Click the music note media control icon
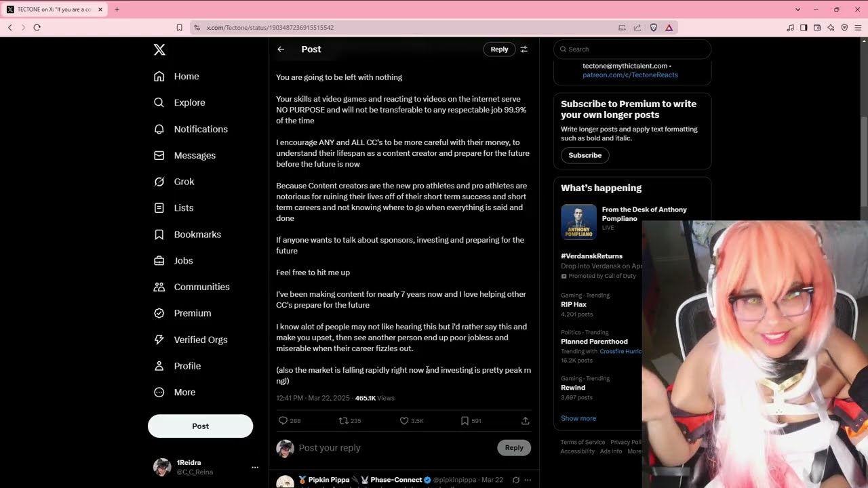This screenshot has height=488, width=868. pos(790,28)
